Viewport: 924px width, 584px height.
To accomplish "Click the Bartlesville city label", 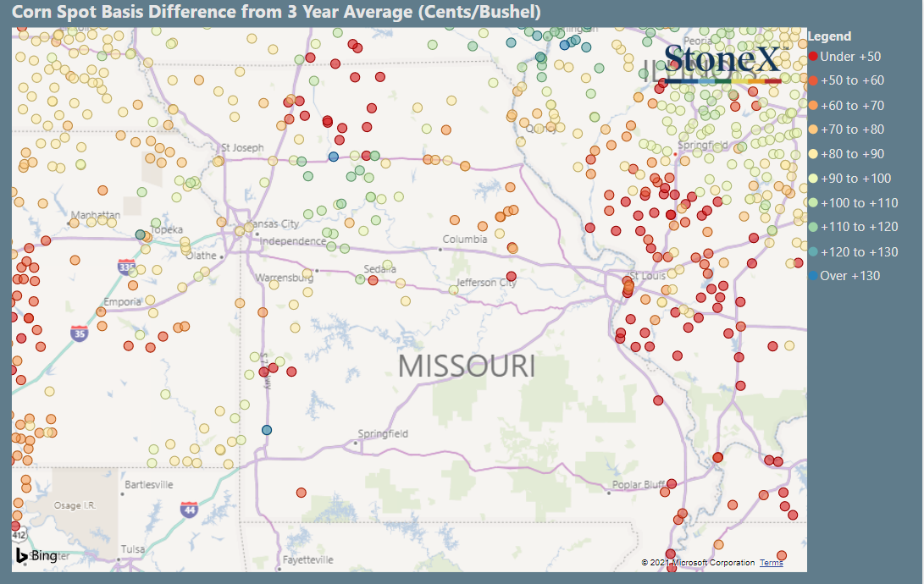I will [x=149, y=484].
